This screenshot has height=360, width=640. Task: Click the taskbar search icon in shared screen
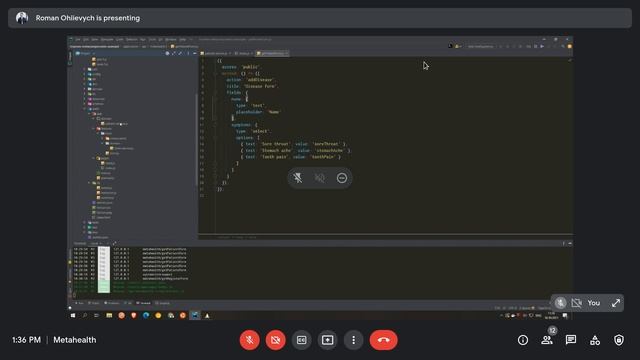coord(85,316)
